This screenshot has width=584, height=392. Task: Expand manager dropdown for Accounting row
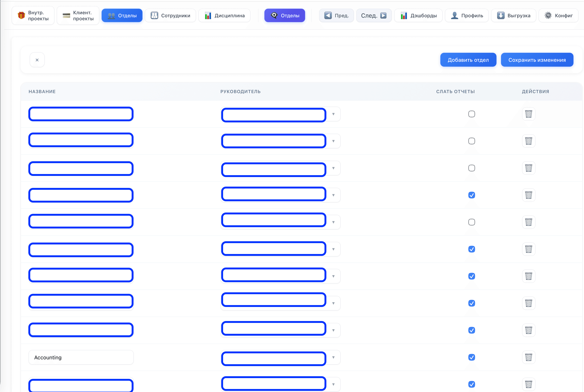333,357
